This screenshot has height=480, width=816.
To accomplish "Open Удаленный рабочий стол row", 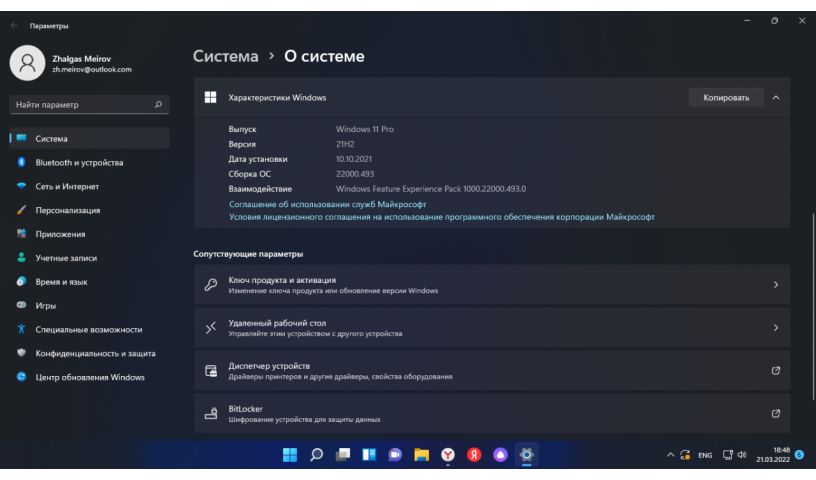I will click(x=492, y=327).
